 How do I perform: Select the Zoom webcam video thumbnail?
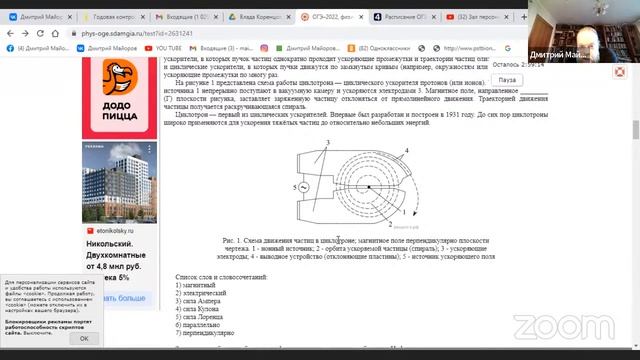[584, 31]
